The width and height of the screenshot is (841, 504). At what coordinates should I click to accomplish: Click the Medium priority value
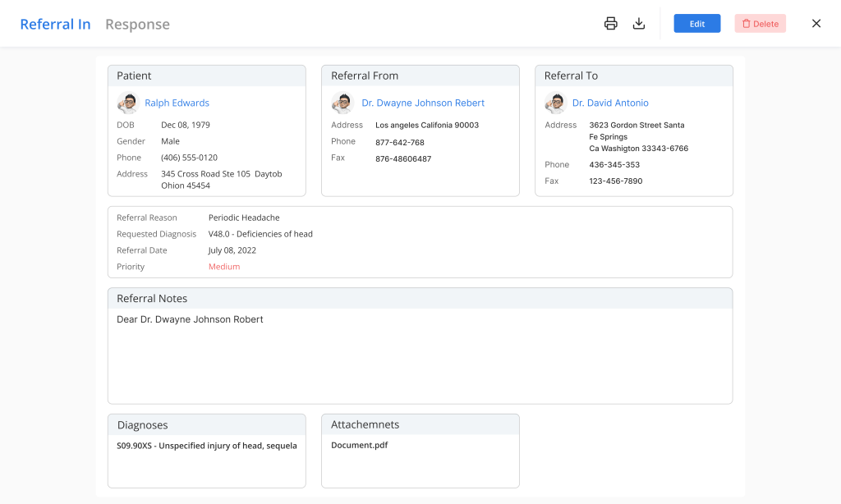224,267
